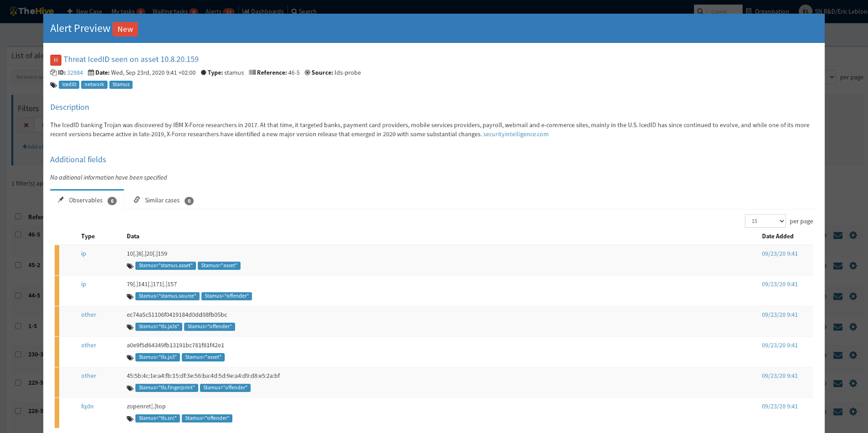Remove the filter with the red X button
The width and height of the screenshot is (868, 433).
pos(26,125)
